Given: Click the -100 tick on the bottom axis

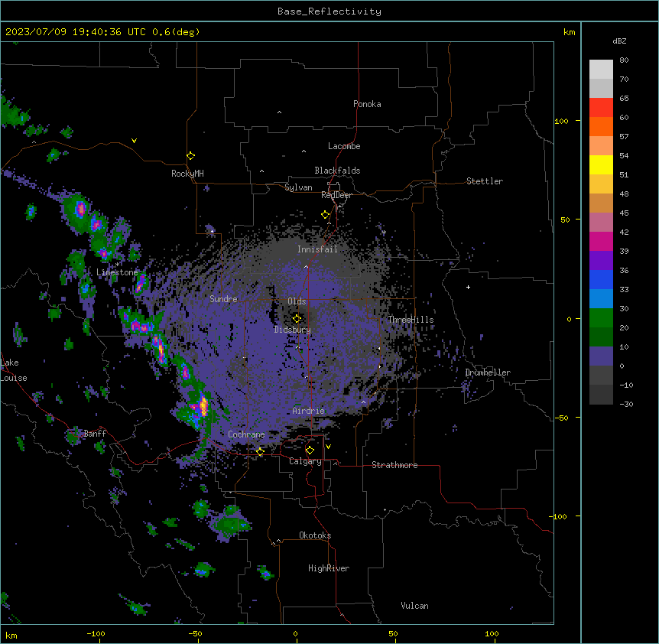Looking at the screenshot, I should pyautogui.click(x=96, y=633).
